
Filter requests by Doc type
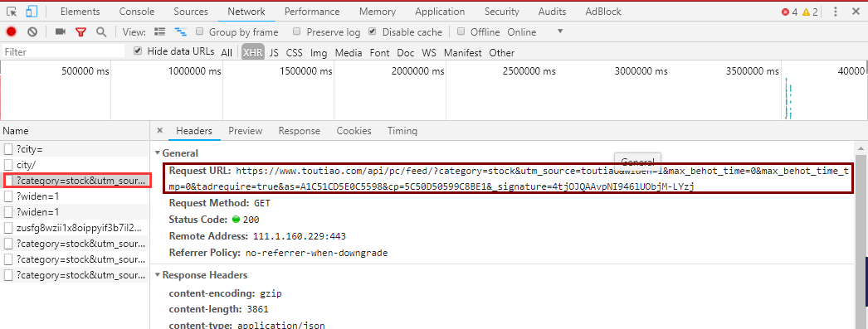coord(406,52)
